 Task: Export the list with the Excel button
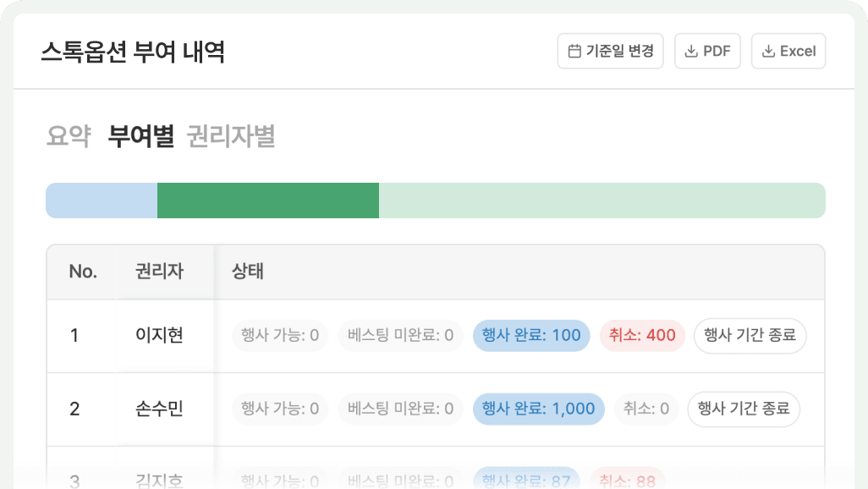click(x=788, y=51)
